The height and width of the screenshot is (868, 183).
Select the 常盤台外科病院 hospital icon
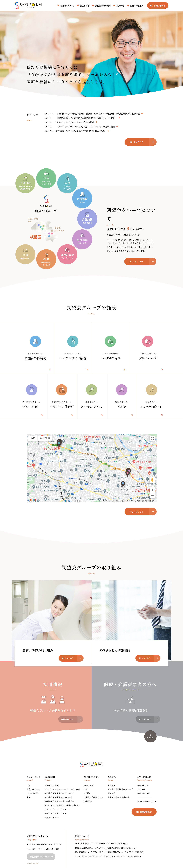[x=35, y=341]
